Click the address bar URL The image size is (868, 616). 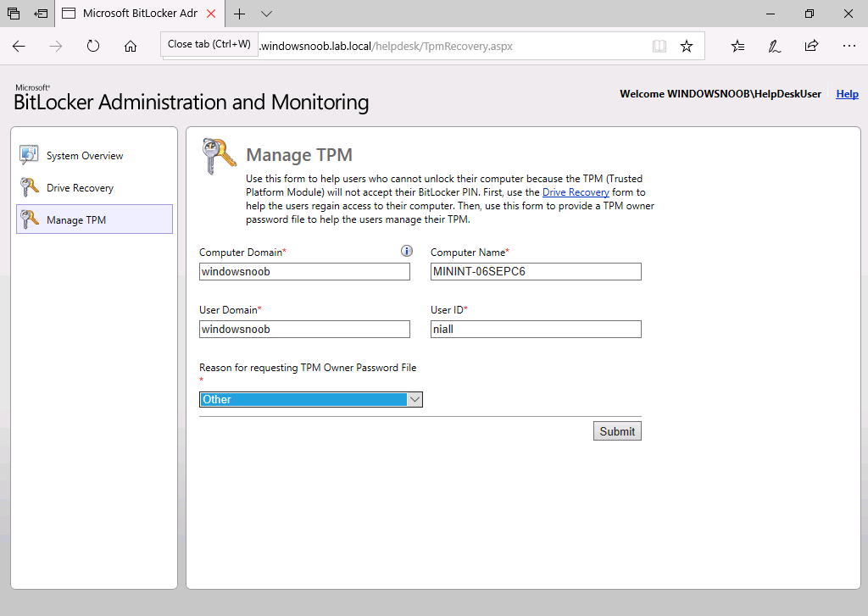[387, 46]
